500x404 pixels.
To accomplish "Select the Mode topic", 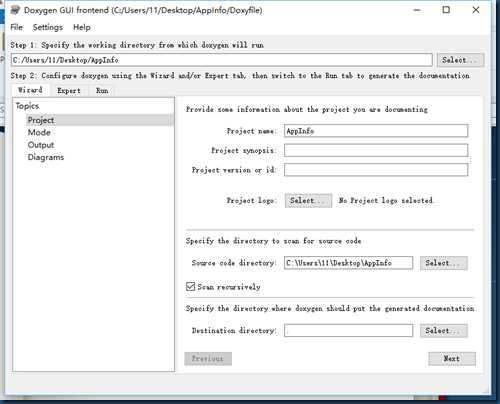I will pos(39,132).
